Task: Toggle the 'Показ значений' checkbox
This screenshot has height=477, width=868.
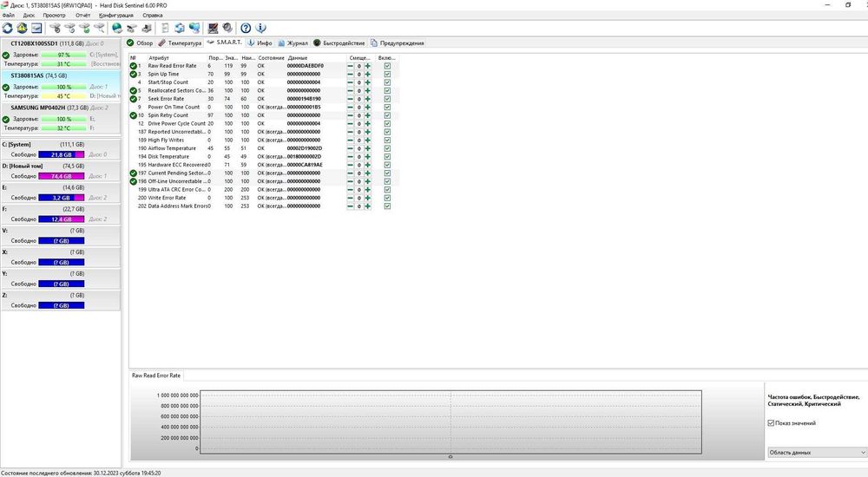Action: tap(771, 422)
